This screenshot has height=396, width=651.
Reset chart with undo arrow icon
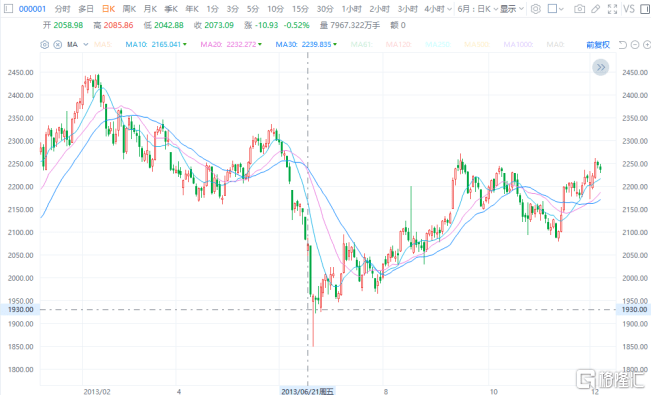pyautogui.click(x=622, y=44)
